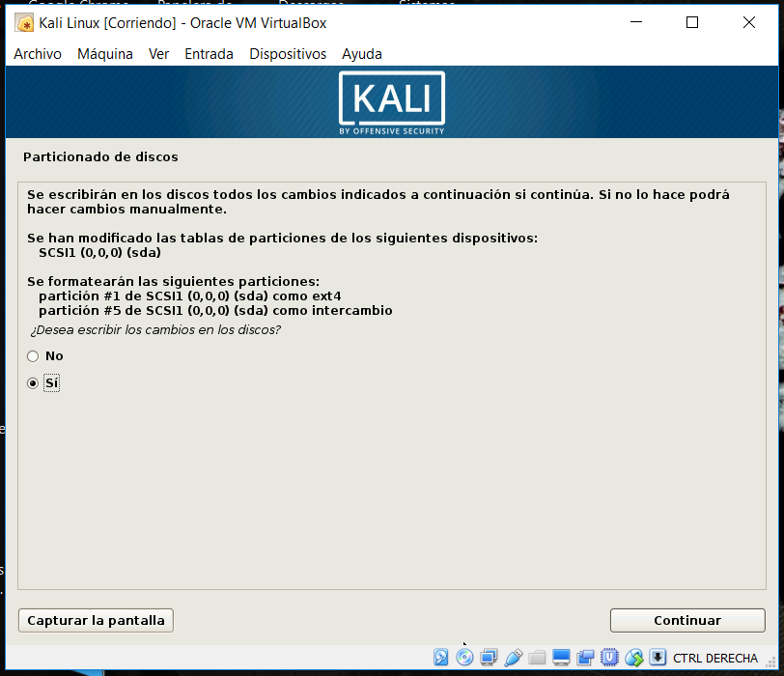784x676 pixels.
Task: Open the Ayuda menu
Action: (362, 54)
